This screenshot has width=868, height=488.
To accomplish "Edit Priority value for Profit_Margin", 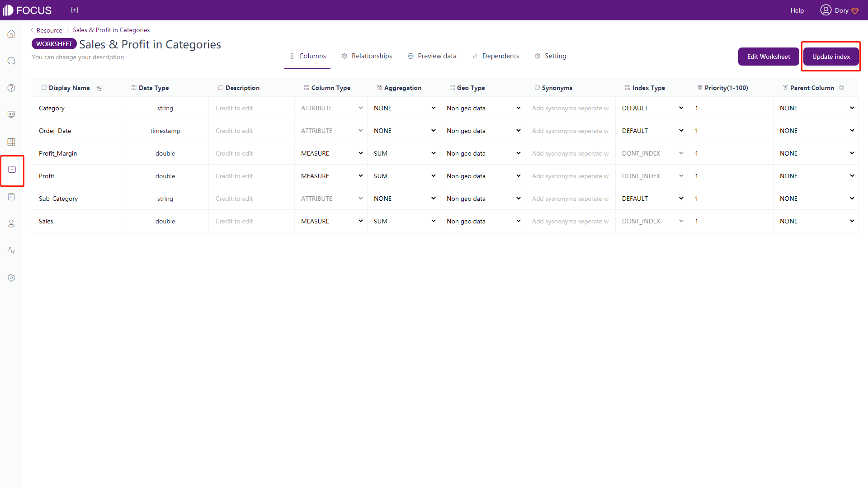I will (731, 153).
